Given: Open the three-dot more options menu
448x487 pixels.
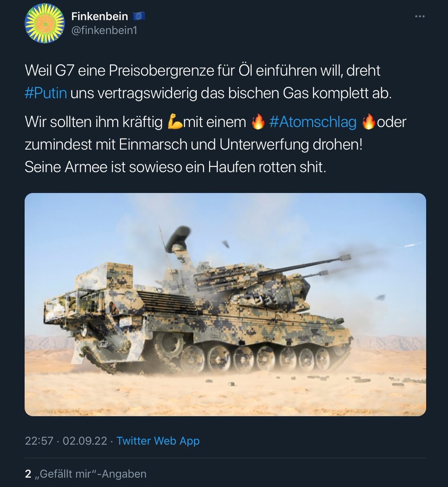Looking at the screenshot, I should (x=420, y=17).
